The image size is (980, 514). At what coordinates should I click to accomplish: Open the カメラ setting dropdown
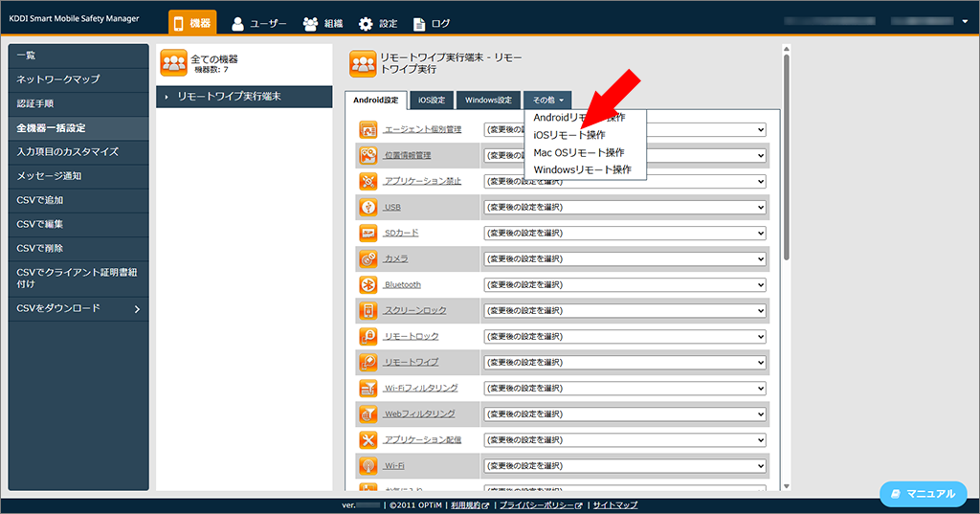[x=625, y=258]
